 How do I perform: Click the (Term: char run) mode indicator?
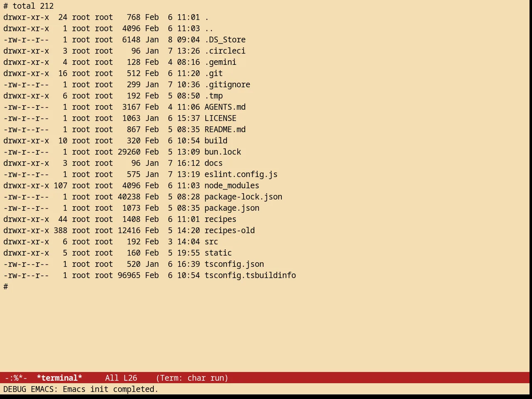[x=192, y=378]
